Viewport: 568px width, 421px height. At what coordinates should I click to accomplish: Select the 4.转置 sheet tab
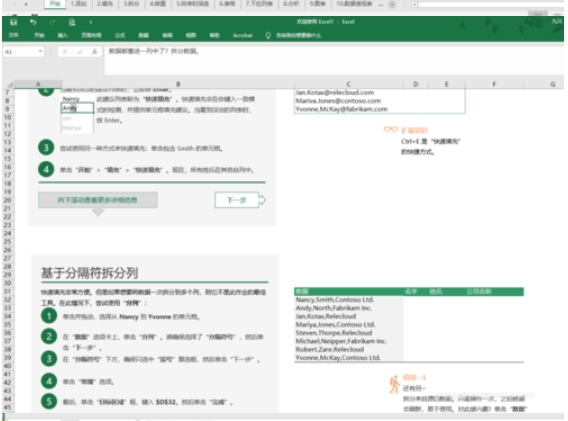coord(158,4)
